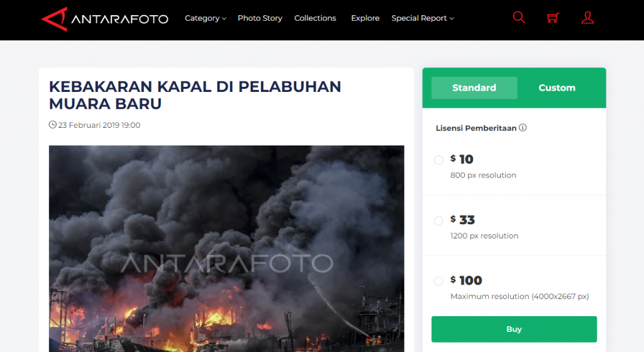
Task: Go to Collections in the navigation
Action: coord(315,18)
